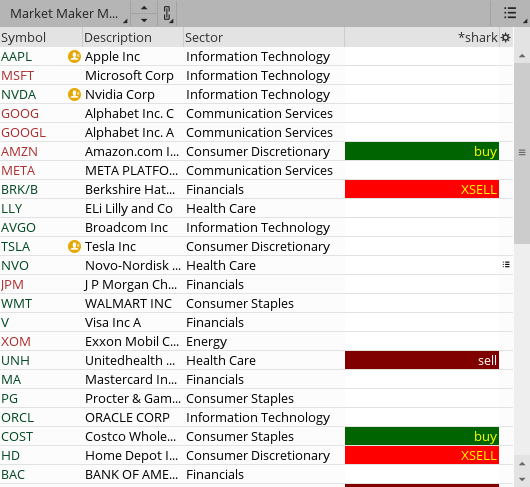Click Alphabet Inc. A description
Screen dimensions: 530x487
(129, 133)
